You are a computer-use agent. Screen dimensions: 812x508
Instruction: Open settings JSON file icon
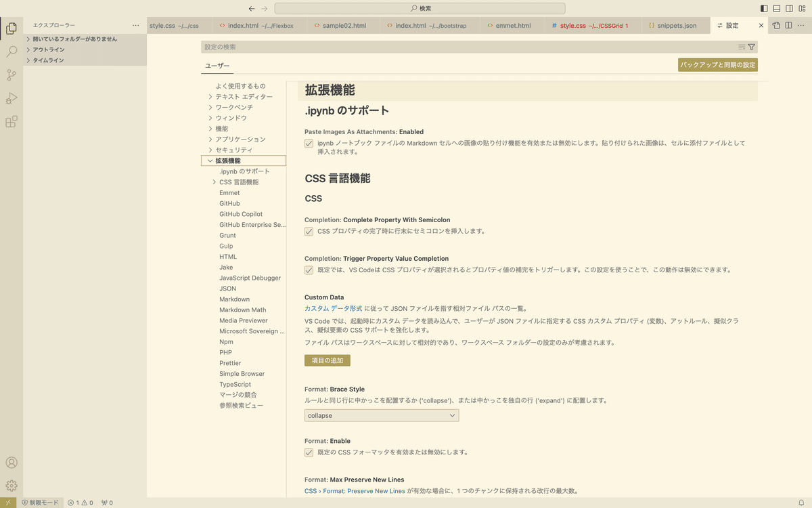click(x=776, y=26)
